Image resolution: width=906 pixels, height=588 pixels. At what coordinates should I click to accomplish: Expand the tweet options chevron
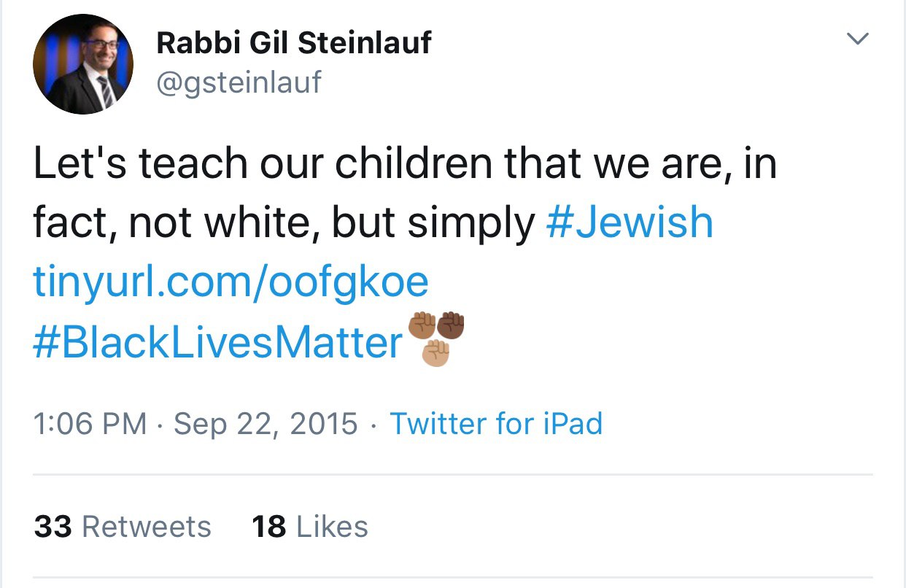(858, 39)
